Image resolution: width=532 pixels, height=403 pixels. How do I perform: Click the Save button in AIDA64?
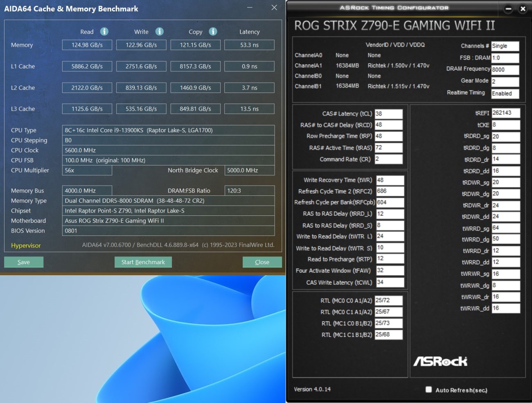coord(24,262)
